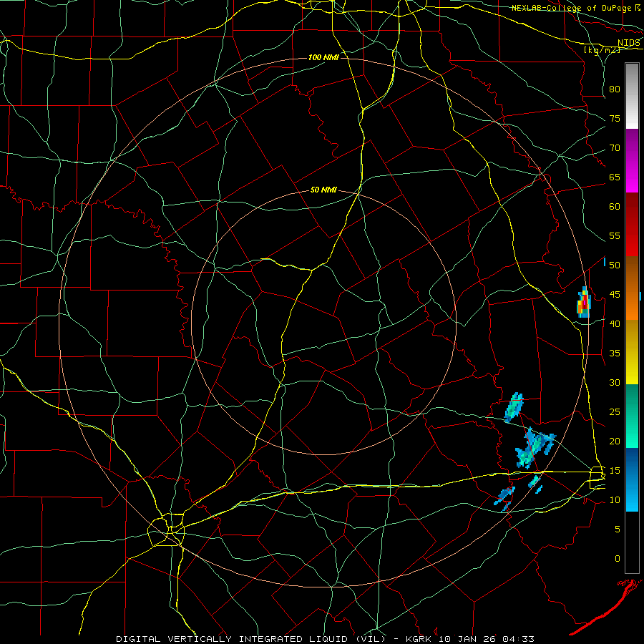Click the "[kg/m2]" units label

(602, 50)
